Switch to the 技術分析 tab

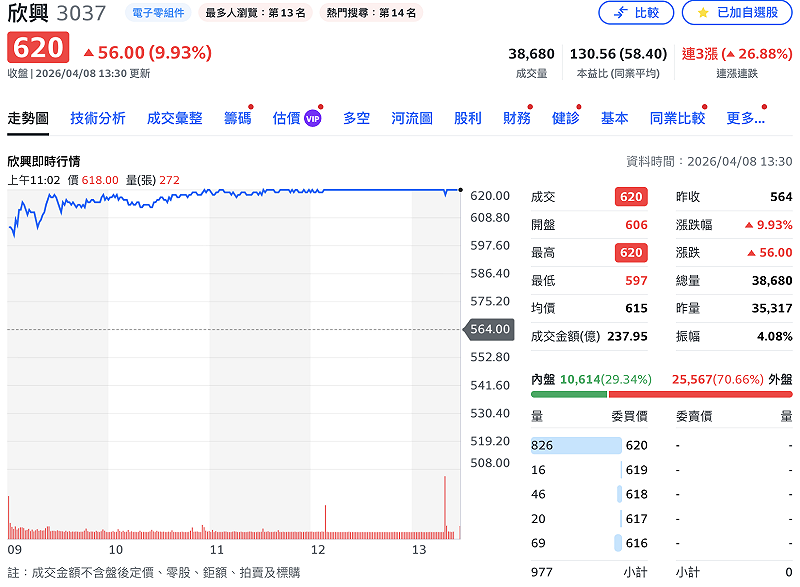pos(98,118)
